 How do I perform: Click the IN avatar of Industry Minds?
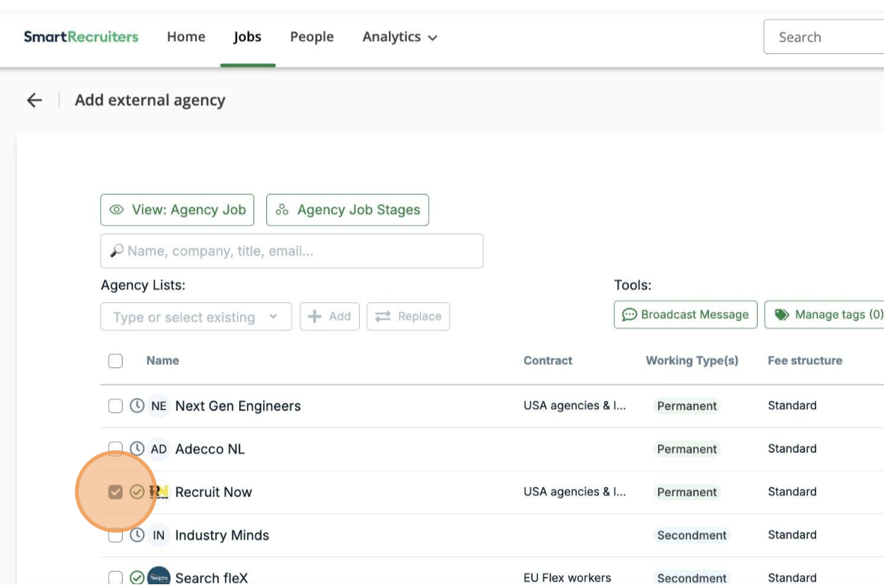(x=159, y=535)
